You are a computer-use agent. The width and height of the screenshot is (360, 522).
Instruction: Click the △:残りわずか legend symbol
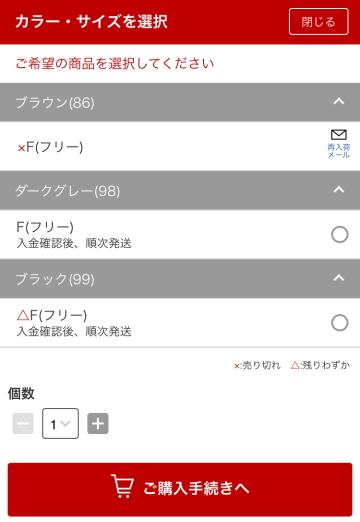coord(295,365)
